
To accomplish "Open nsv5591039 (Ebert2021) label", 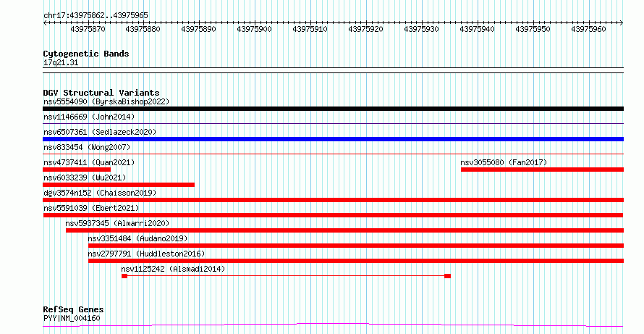I will pyautogui.click(x=91, y=208).
